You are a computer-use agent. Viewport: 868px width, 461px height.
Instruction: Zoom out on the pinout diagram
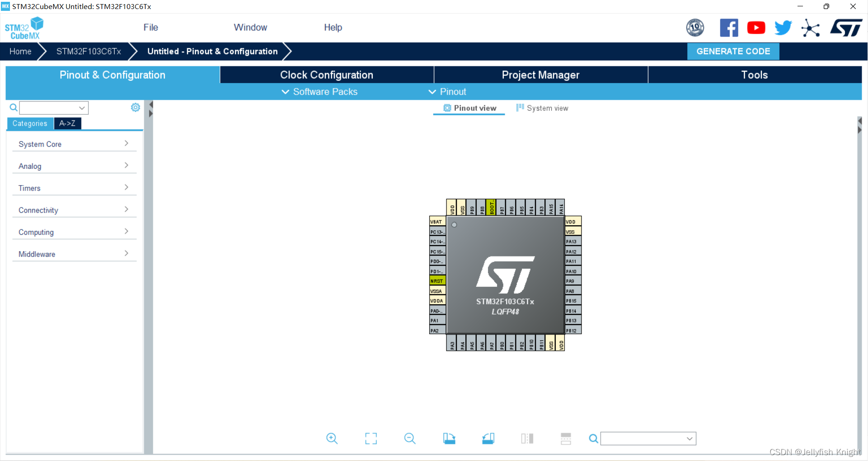409,438
